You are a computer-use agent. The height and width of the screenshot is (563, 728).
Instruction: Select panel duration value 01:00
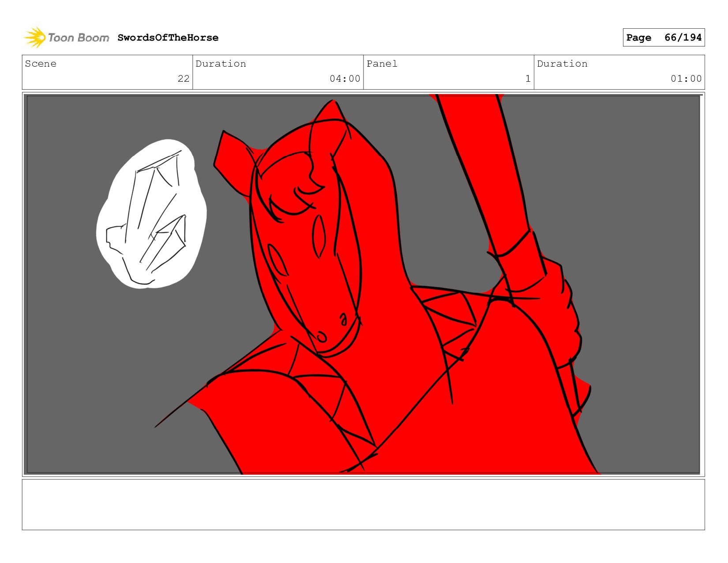(x=686, y=79)
